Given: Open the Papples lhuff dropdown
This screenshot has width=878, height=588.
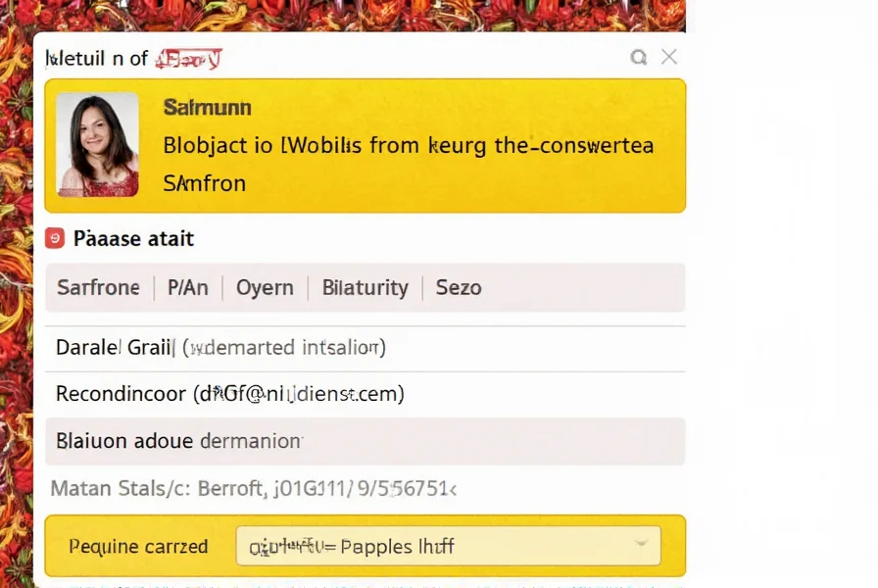Looking at the screenshot, I should point(448,546).
